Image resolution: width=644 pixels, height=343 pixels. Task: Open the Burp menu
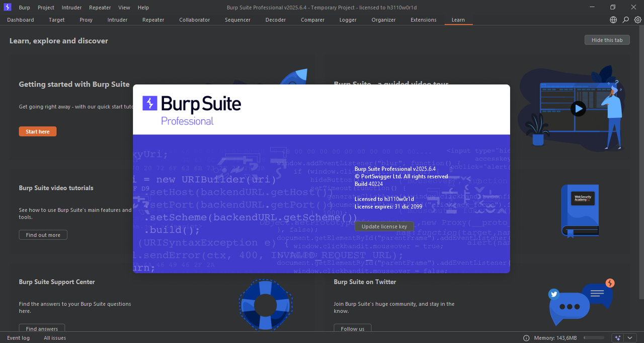(24, 8)
